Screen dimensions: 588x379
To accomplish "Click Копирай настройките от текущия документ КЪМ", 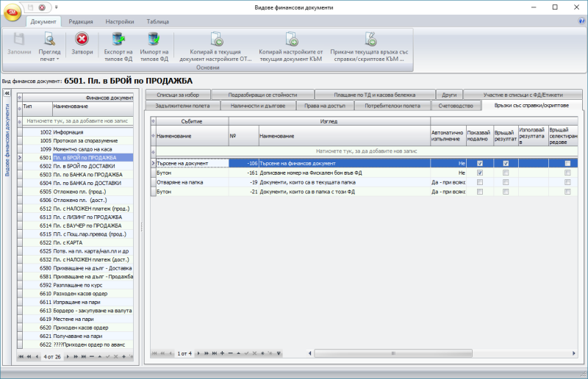I will pos(291,46).
